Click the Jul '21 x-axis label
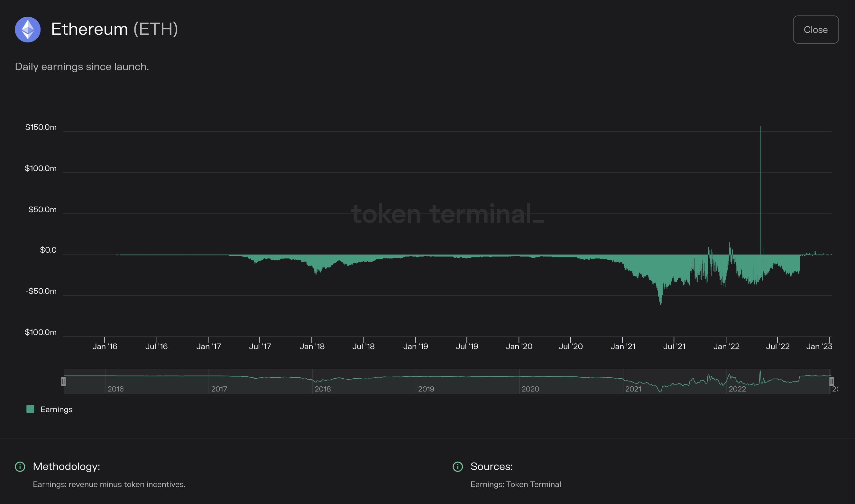855x504 pixels. click(x=674, y=346)
